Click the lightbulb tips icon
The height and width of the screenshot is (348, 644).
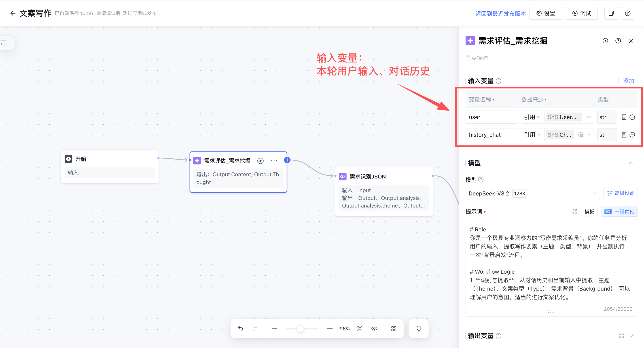419,329
